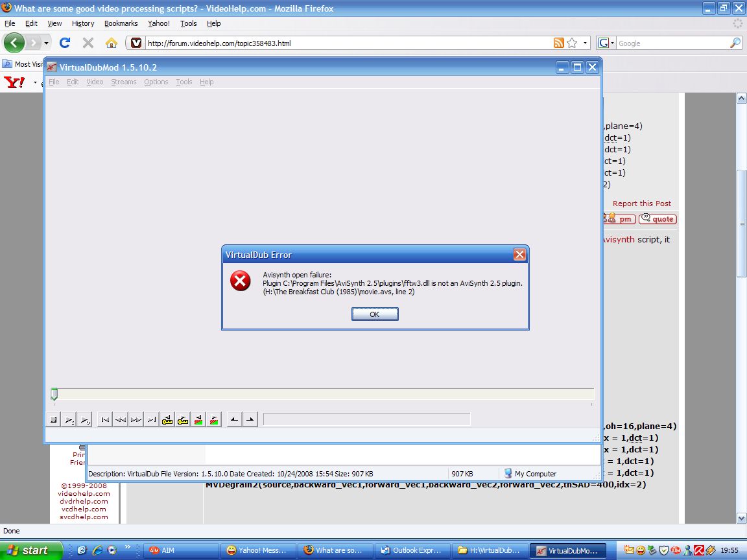This screenshot has height=560, width=747.
Task: Click the svcdhelp.com footer link
Action: [84, 517]
